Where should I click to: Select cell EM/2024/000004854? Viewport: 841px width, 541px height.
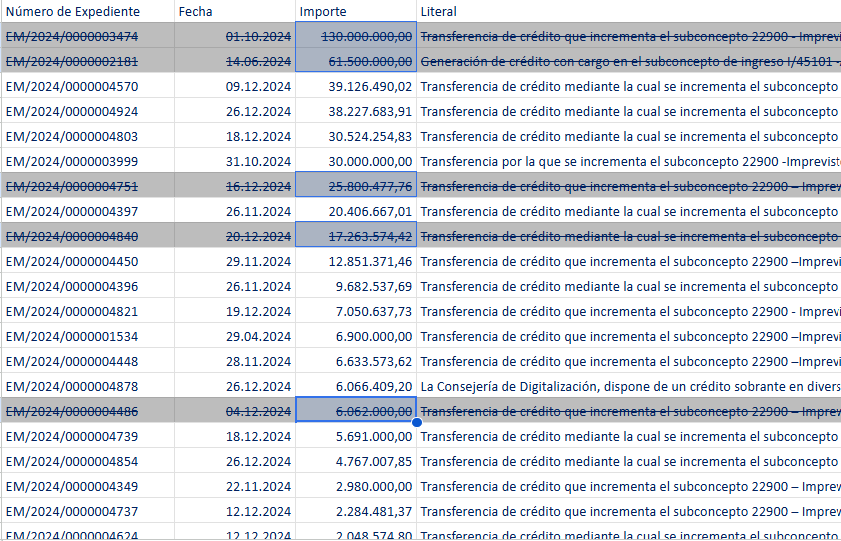pyautogui.click(x=87, y=462)
